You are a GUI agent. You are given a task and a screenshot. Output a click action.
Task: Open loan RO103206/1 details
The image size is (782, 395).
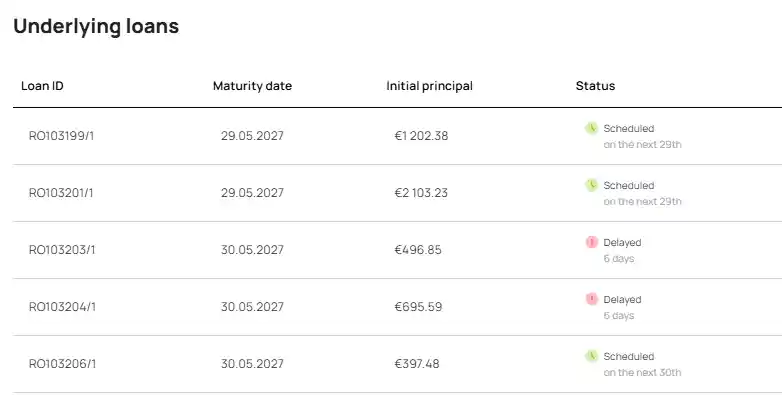pos(62,364)
